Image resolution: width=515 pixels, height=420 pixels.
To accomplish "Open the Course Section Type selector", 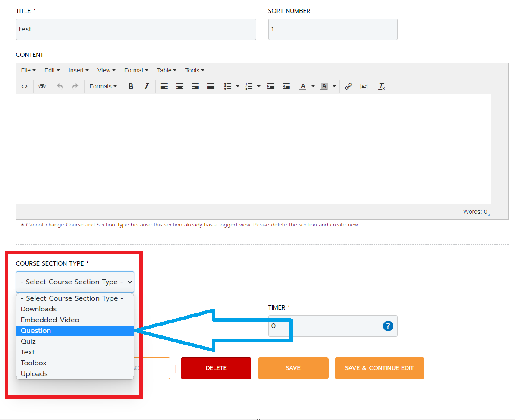I will pyautogui.click(x=75, y=282).
